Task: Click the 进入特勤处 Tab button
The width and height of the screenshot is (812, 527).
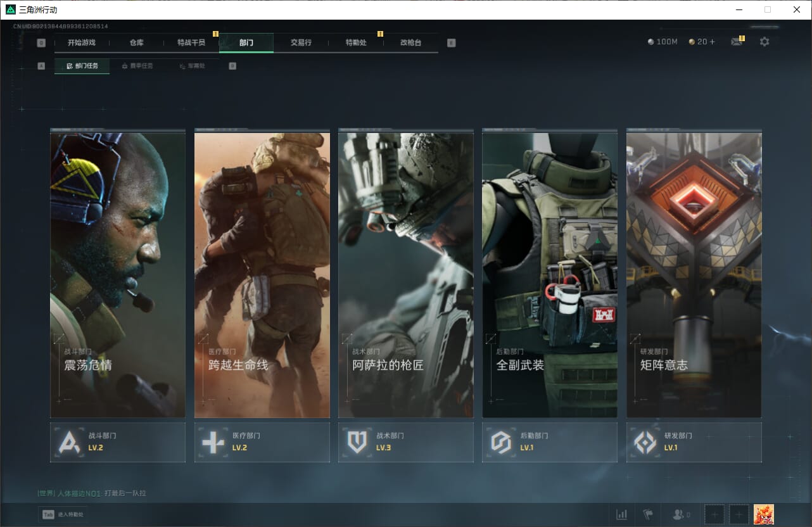Action: (x=63, y=514)
